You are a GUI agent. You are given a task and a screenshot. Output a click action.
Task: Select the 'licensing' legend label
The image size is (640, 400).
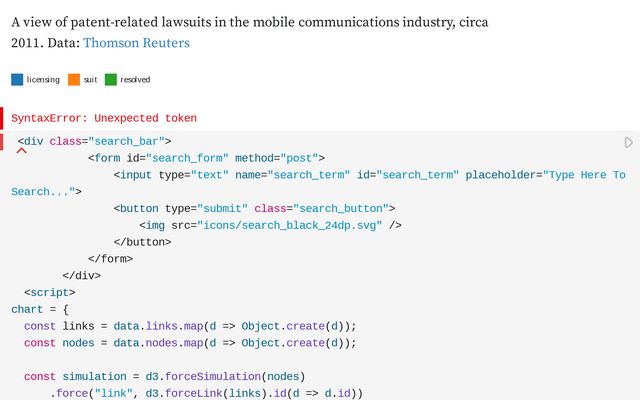point(42,79)
